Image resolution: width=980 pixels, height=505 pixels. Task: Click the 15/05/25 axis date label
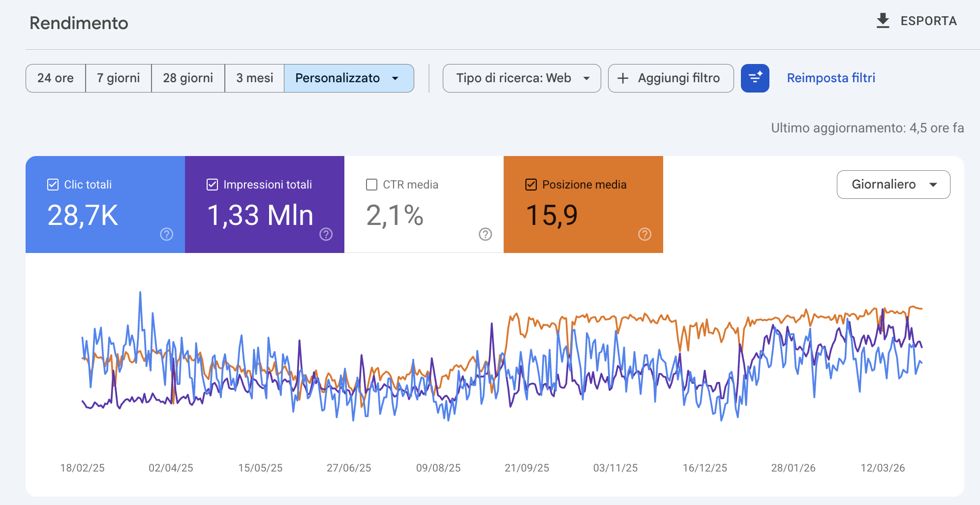click(260, 468)
